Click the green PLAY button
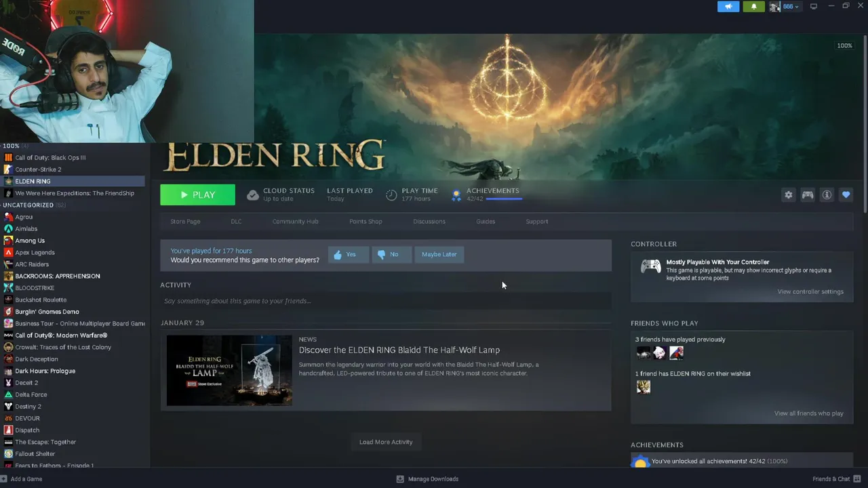Viewport: 868px width, 488px height. [x=197, y=195]
